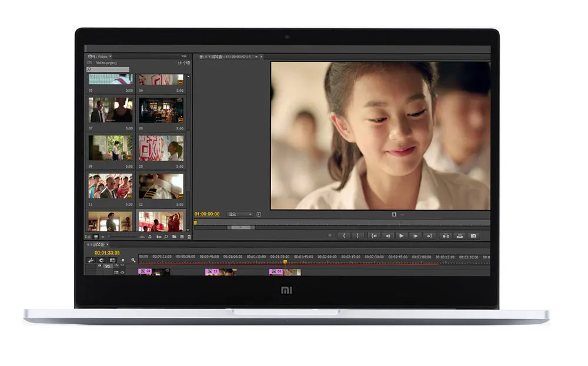The height and width of the screenshot is (366, 588).
Task: Select clip thumbnail 09
Action: (111, 148)
